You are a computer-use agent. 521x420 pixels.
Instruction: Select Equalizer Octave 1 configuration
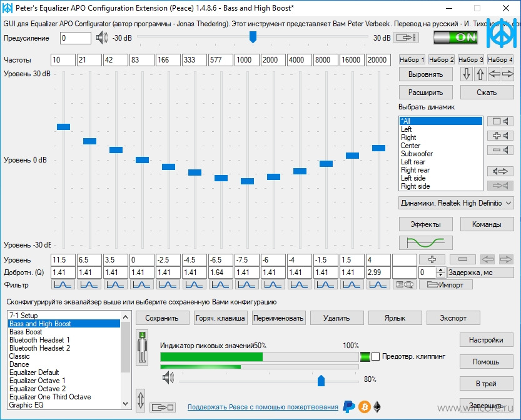64,381
